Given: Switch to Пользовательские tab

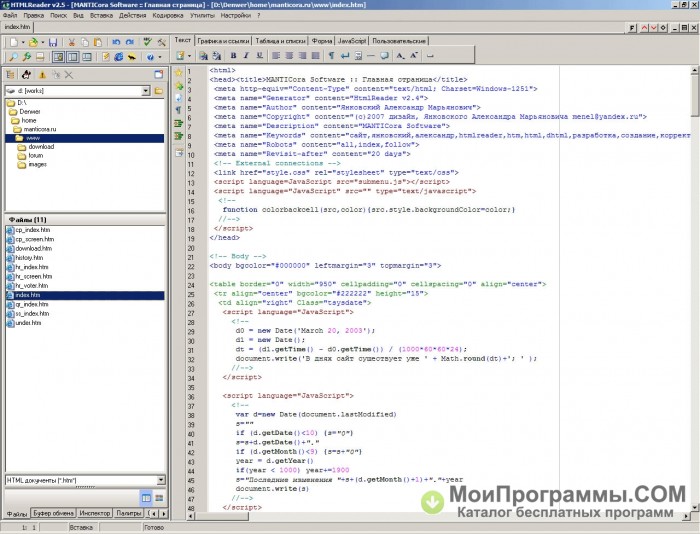Looking at the screenshot, I should (399, 41).
